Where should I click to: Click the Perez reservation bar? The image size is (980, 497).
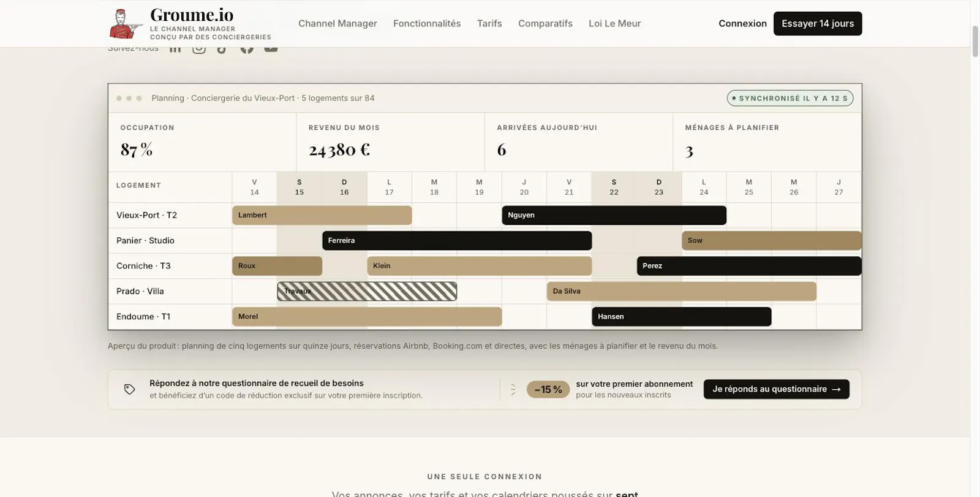(749, 266)
